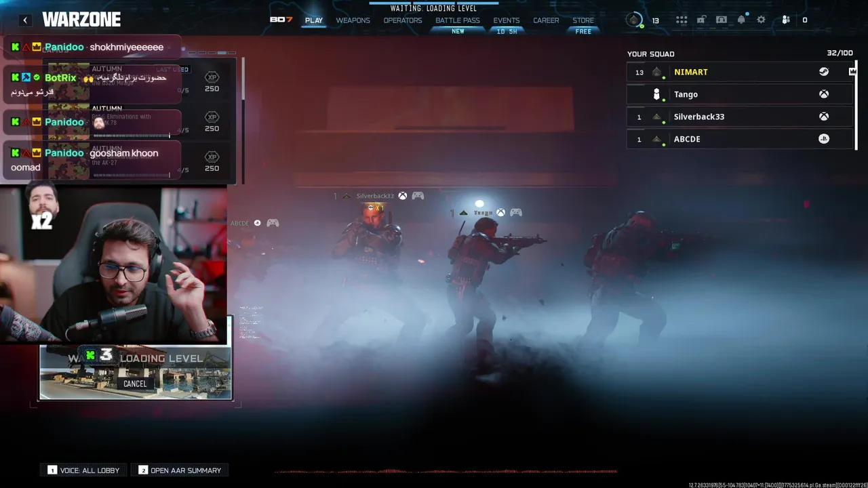Screen dimensions: 868x488
Task: Click the "YOUR SQUAD" heading
Action: click(x=651, y=54)
